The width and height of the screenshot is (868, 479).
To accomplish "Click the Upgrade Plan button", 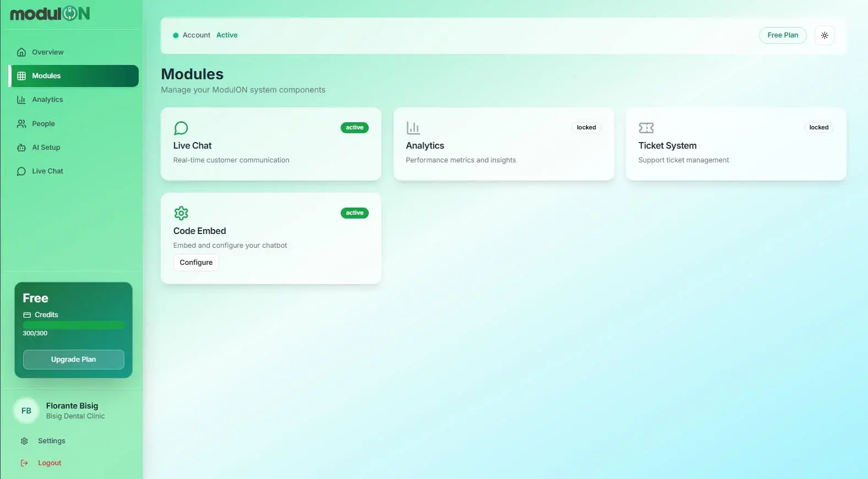I will pos(74,360).
